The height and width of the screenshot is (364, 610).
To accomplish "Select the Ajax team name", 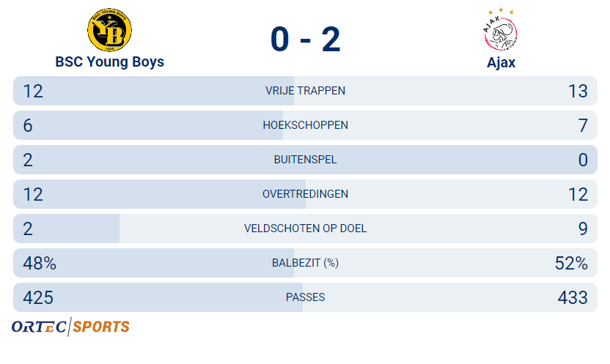I will tap(501, 62).
